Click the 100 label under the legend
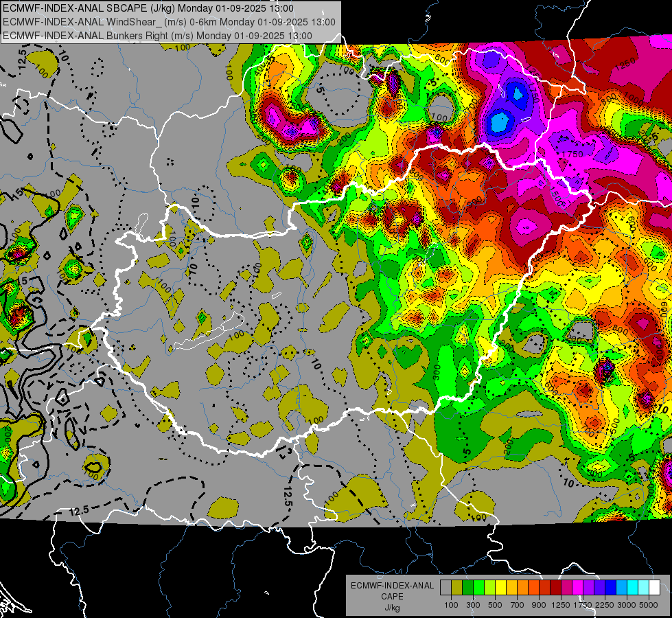This screenshot has height=618, width=672. pos(451,605)
